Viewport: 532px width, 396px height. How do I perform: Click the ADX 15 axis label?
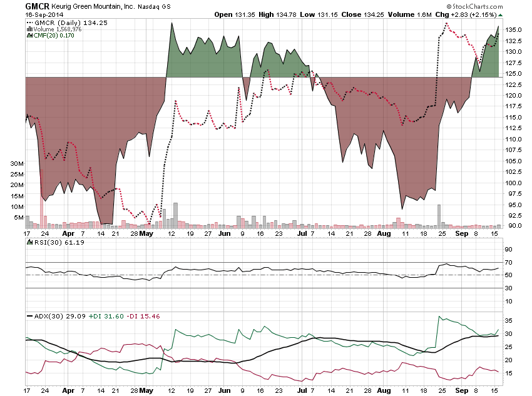(508, 373)
